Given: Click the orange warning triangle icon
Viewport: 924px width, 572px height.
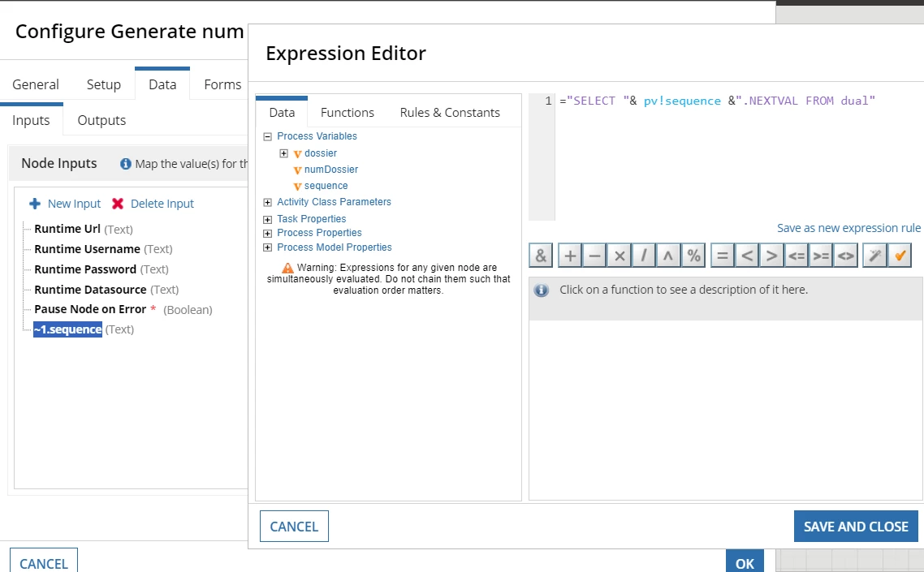Looking at the screenshot, I should coord(287,268).
